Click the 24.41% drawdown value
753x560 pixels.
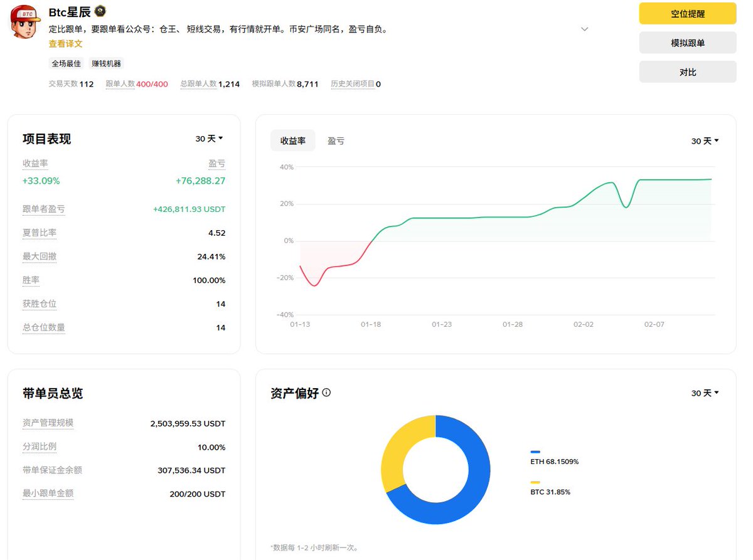(211, 257)
